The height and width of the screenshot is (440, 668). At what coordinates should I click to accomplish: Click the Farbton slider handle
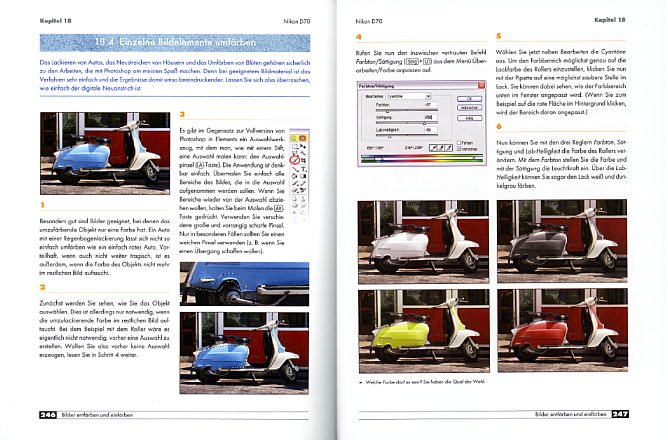(x=388, y=112)
